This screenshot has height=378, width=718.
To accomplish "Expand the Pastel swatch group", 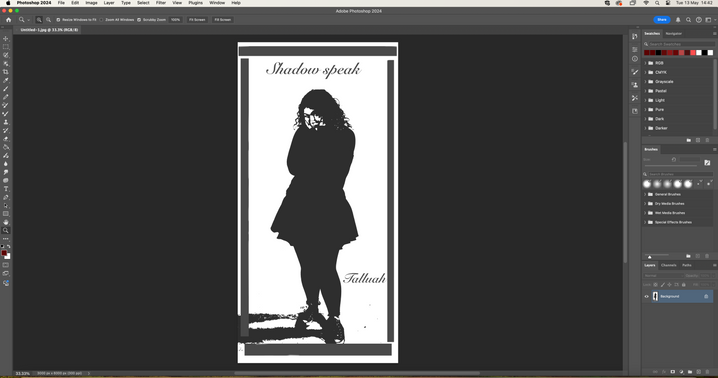I will (646, 91).
